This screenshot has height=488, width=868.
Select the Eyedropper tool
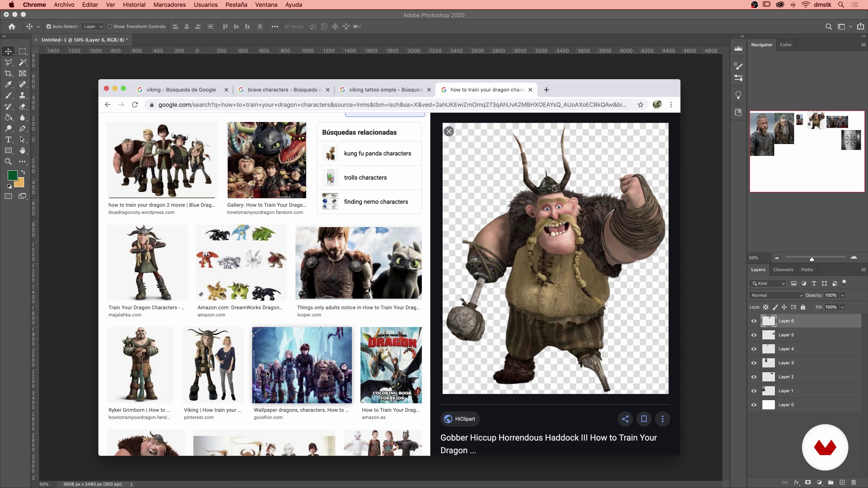(x=8, y=84)
